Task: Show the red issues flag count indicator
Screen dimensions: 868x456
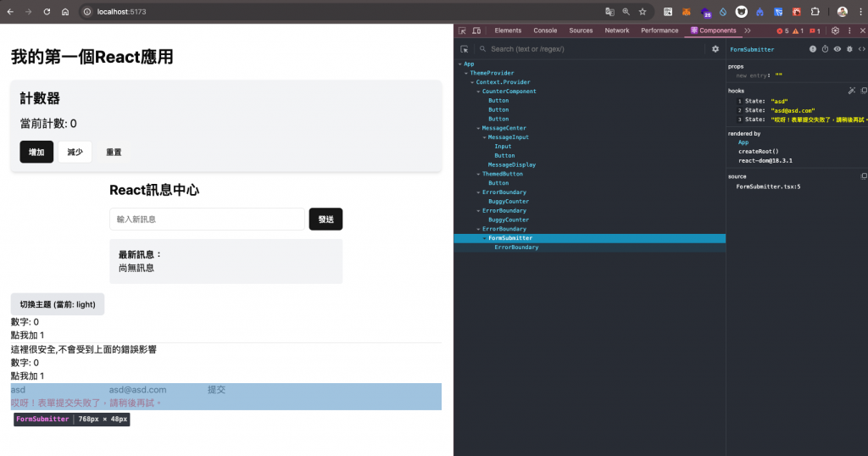Action: (815, 31)
